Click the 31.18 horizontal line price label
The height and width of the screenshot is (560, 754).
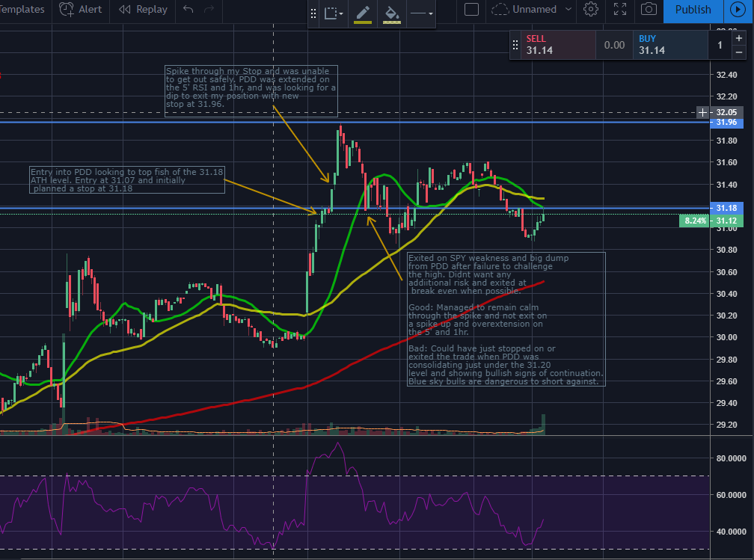(726, 208)
